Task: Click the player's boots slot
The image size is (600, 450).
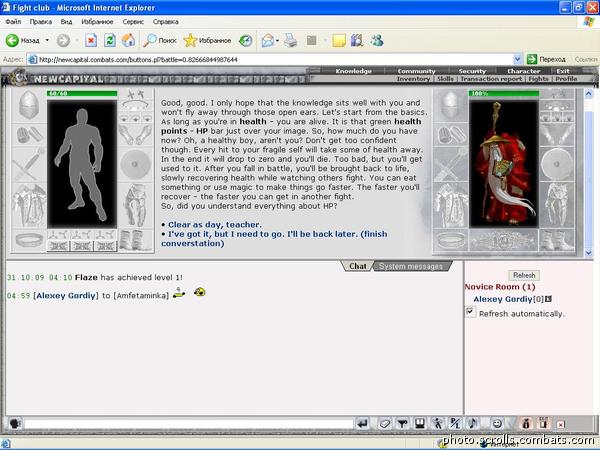Action: [135, 240]
